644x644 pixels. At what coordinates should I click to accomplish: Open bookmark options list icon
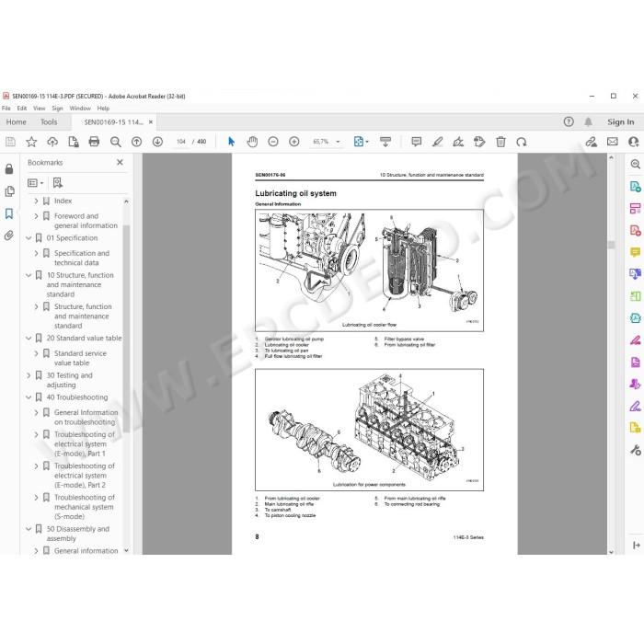(x=35, y=183)
